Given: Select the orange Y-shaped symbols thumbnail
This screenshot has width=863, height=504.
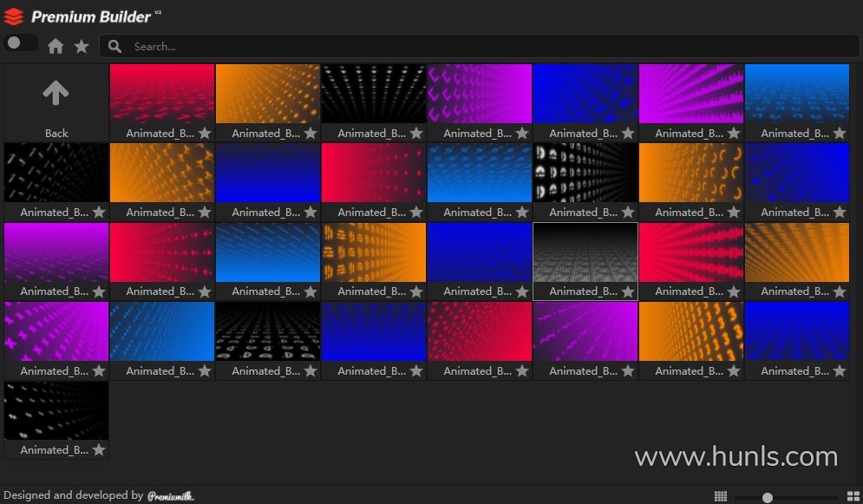Looking at the screenshot, I should coord(162,173).
